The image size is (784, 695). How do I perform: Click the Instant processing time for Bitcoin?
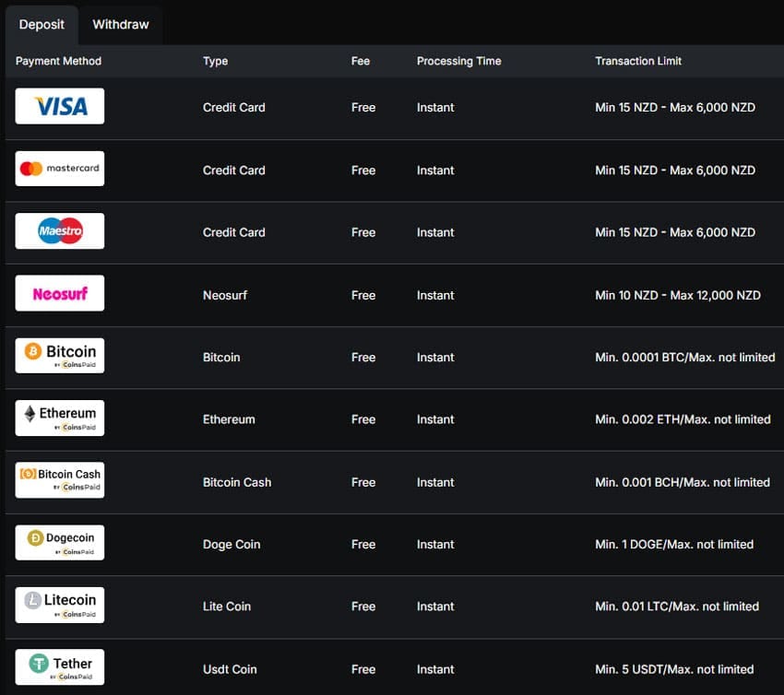pyautogui.click(x=434, y=357)
